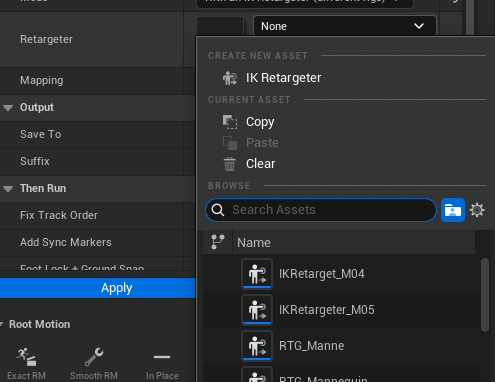495x382 pixels.
Task: Collapse the Root Motion section
Action: click(2, 324)
